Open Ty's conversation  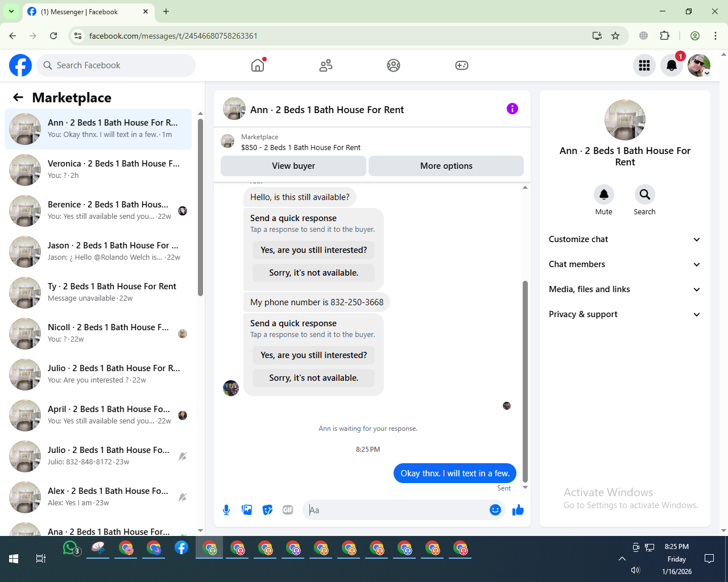pyautogui.click(x=98, y=293)
